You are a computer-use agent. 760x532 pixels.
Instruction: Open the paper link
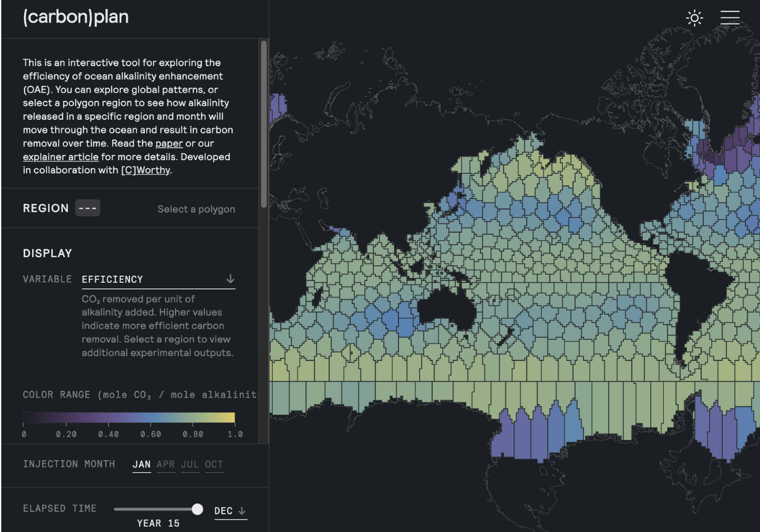point(169,143)
